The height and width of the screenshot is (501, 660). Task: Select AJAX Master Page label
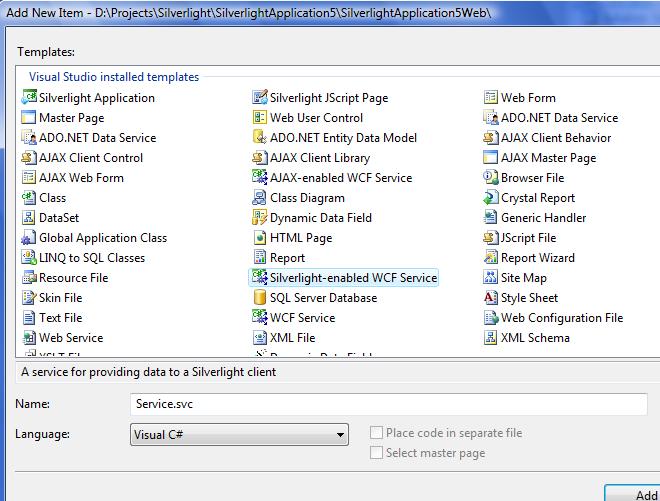(548, 158)
